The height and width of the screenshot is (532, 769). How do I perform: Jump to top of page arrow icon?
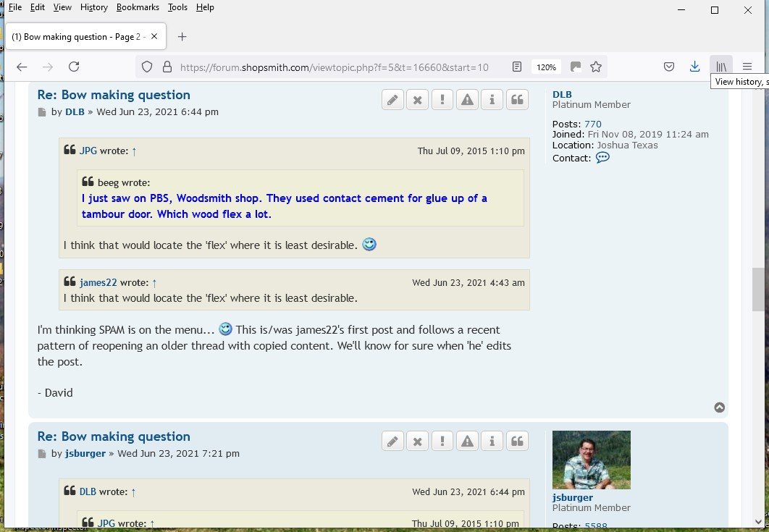tap(720, 408)
